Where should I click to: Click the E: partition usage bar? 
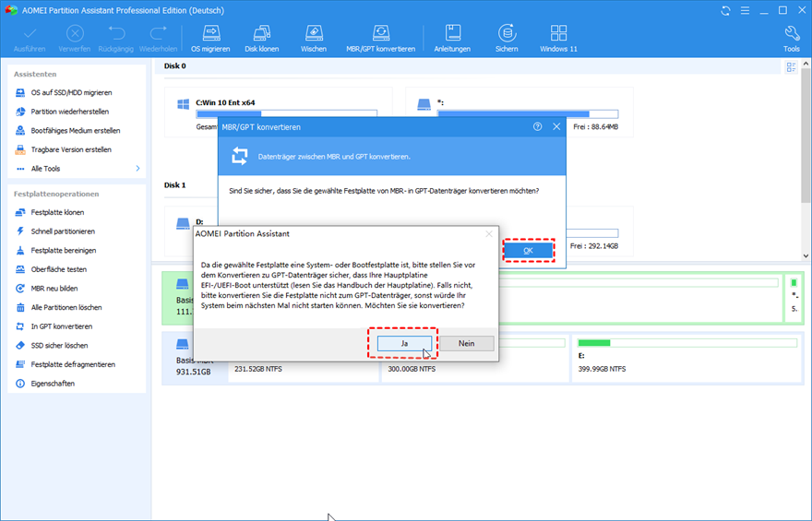[x=687, y=343]
